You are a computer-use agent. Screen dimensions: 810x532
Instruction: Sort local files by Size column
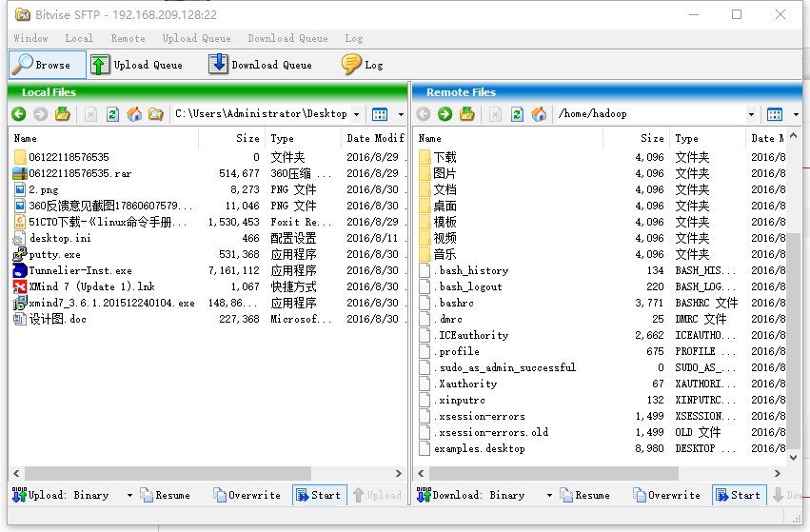click(x=232, y=138)
